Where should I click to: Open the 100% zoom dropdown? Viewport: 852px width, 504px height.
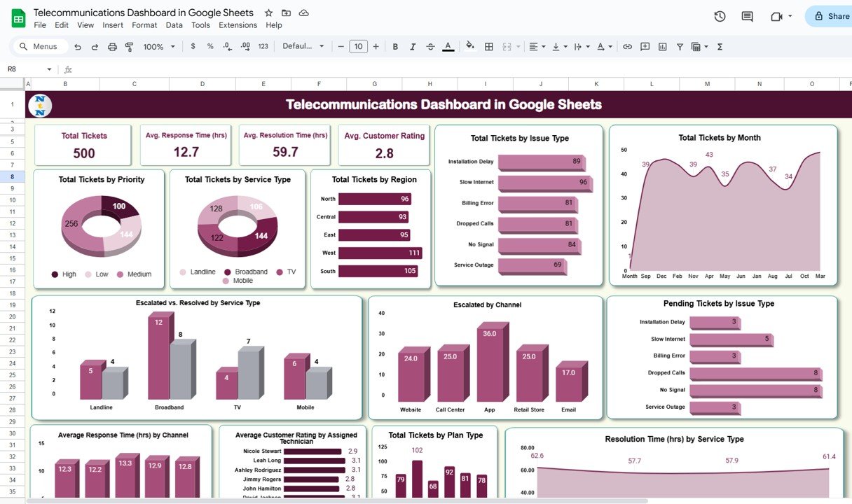pos(158,47)
